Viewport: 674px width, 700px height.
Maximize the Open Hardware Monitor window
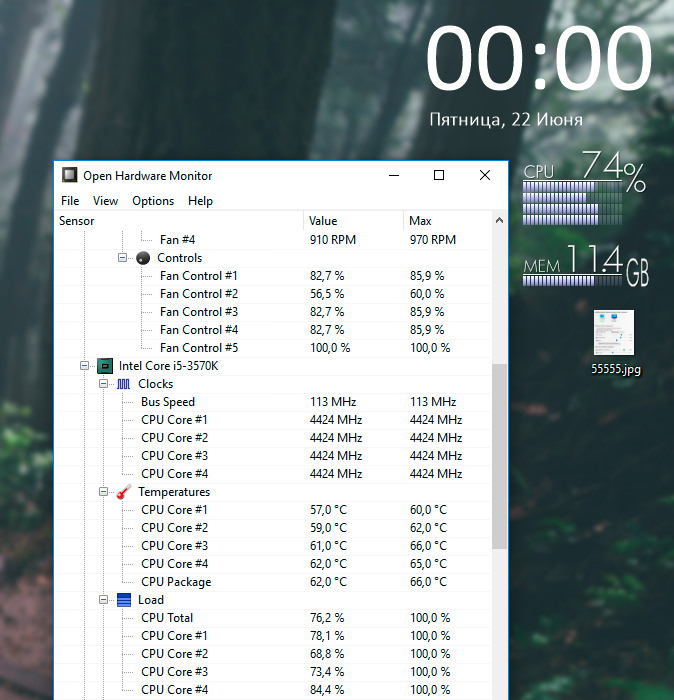coord(439,175)
